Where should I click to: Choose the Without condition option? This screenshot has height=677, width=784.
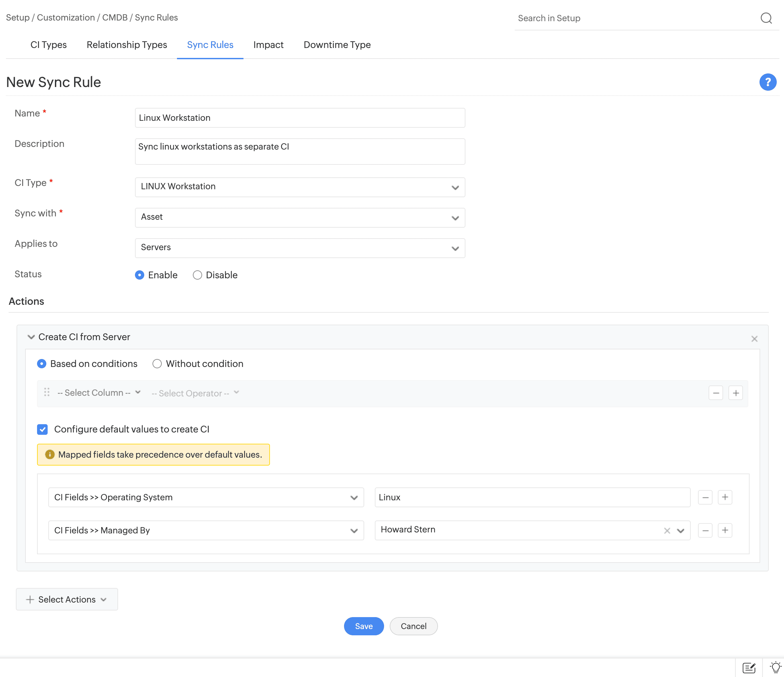tap(157, 364)
